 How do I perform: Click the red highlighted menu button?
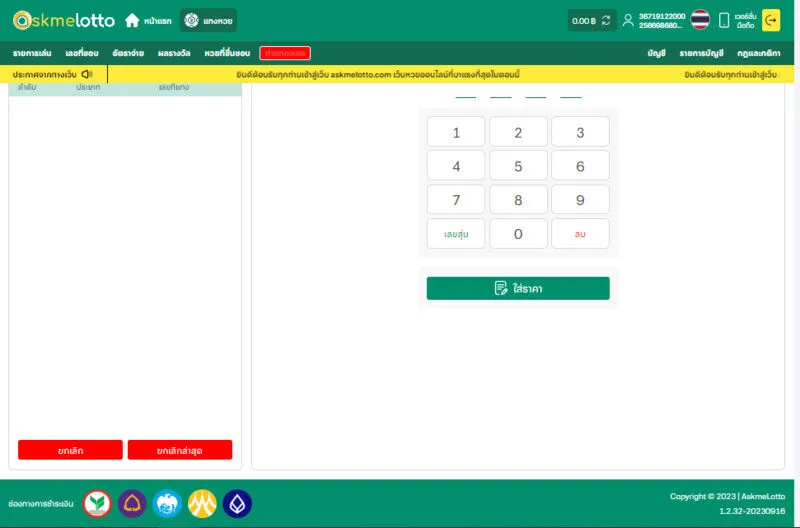pyautogui.click(x=285, y=53)
